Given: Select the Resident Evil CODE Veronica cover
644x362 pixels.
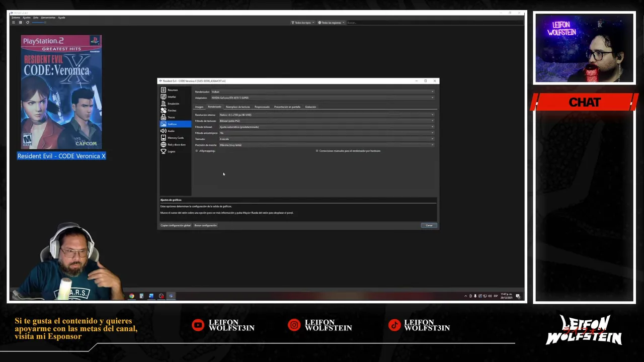Looking at the screenshot, I should pos(61,92).
